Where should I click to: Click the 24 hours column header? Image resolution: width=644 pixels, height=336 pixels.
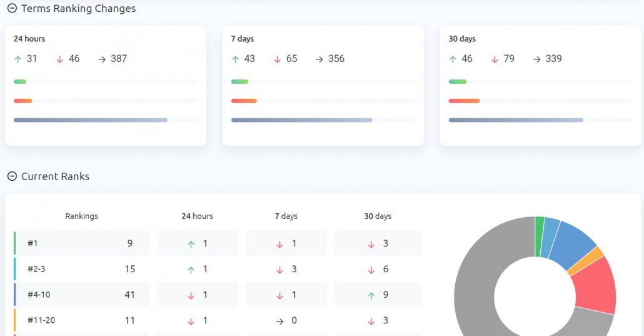[197, 216]
